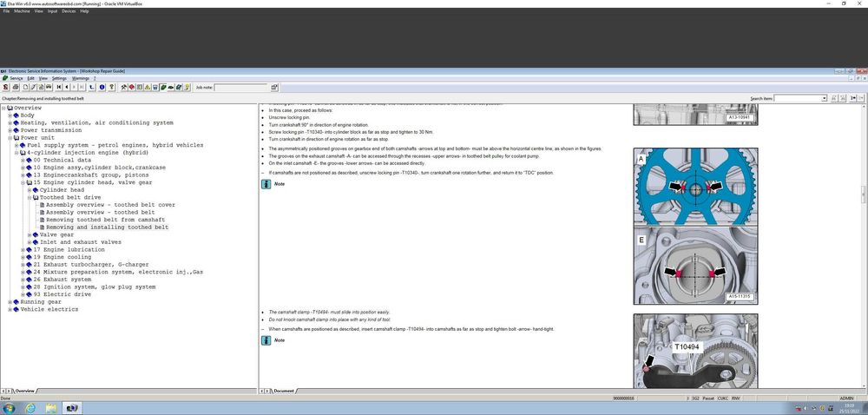
Task: Click the light bulb icon in toolbar
Action: point(187,88)
